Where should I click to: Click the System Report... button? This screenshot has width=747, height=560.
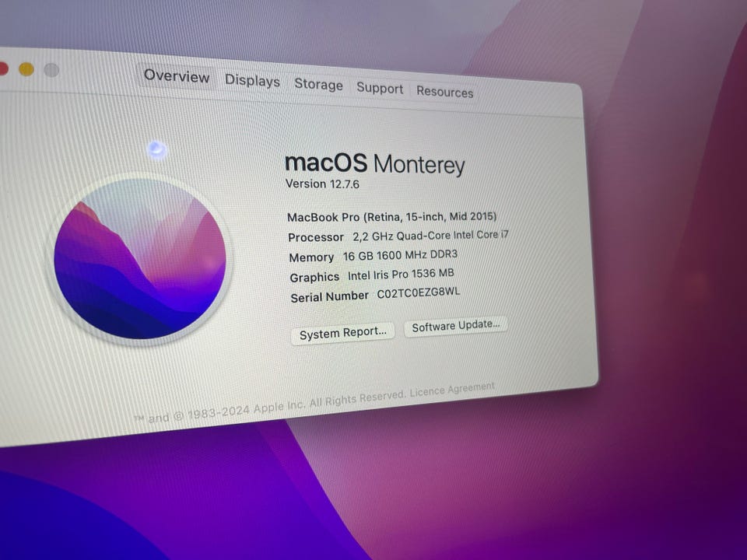pyautogui.click(x=342, y=332)
